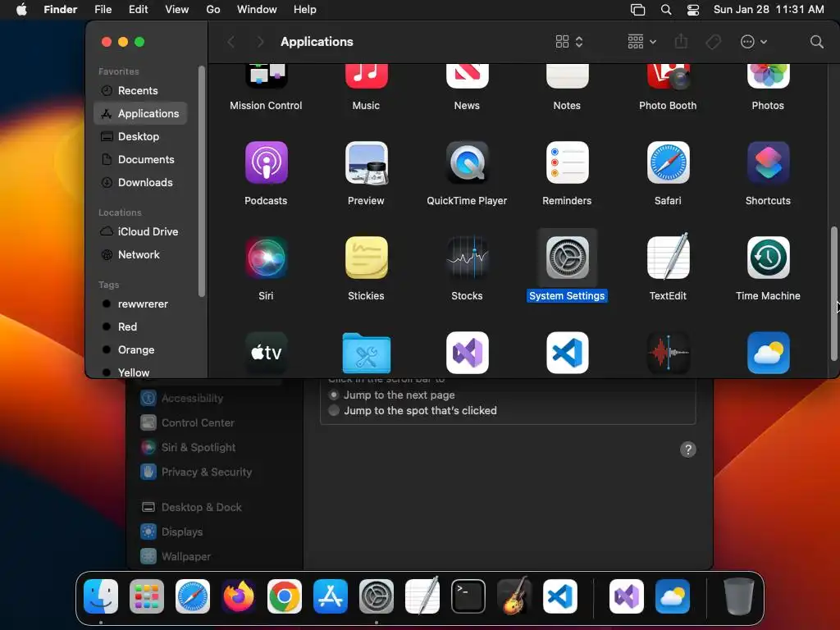This screenshot has width=840, height=630.
Task: Open Finder from the Dock
Action: coord(101,596)
